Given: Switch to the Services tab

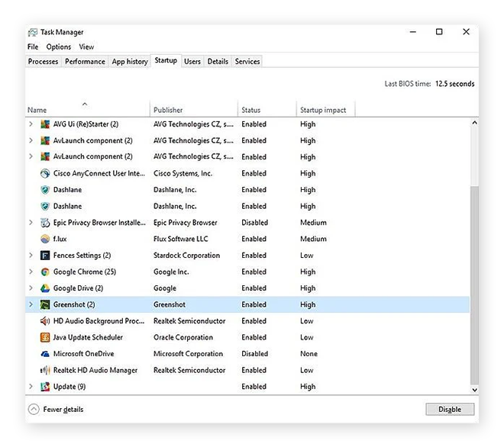Looking at the screenshot, I should 247,61.
